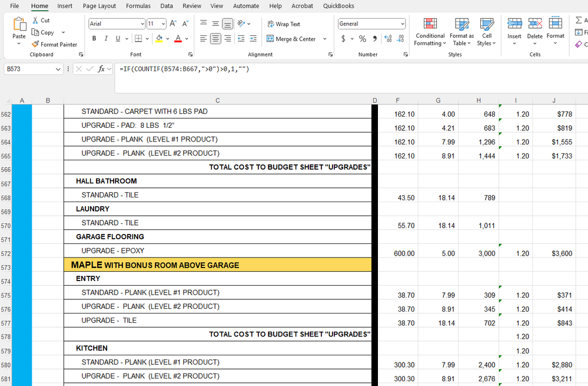588x386 pixels.
Task: Switch to the Page Layout tab
Action: point(99,6)
